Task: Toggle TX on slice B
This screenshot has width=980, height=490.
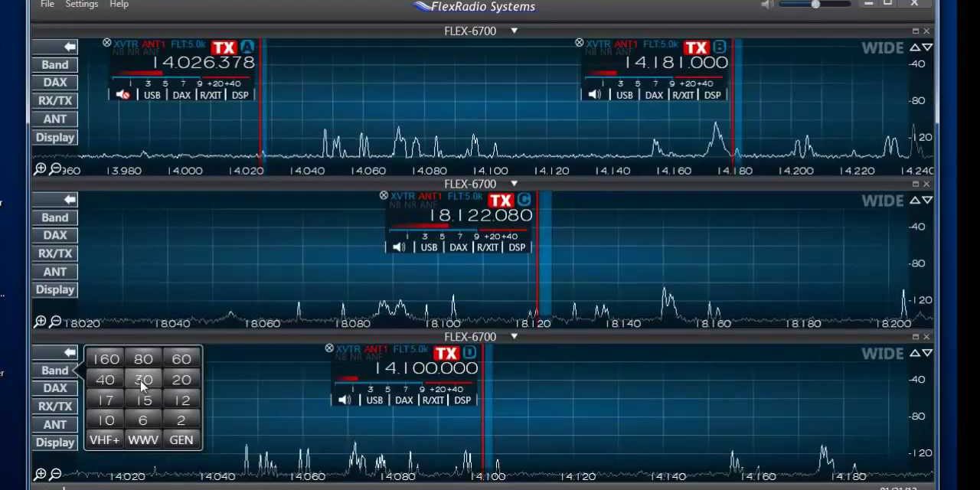Action: [696, 48]
